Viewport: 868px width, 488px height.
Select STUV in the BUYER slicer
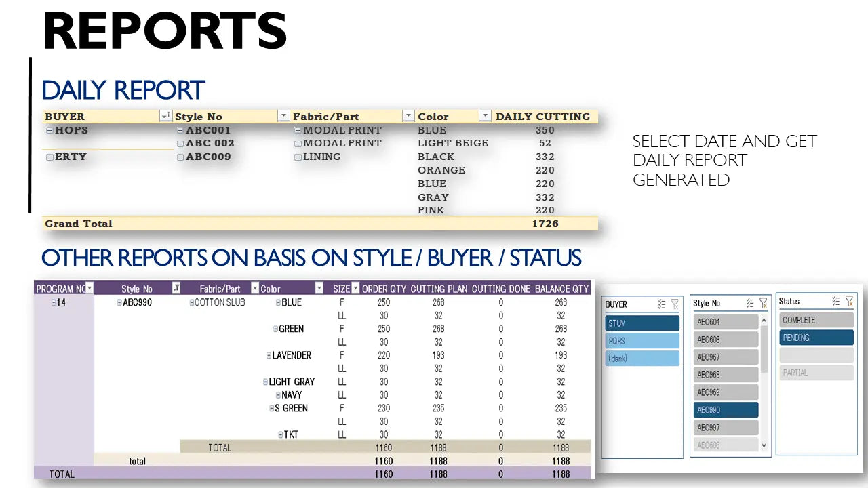click(x=642, y=323)
